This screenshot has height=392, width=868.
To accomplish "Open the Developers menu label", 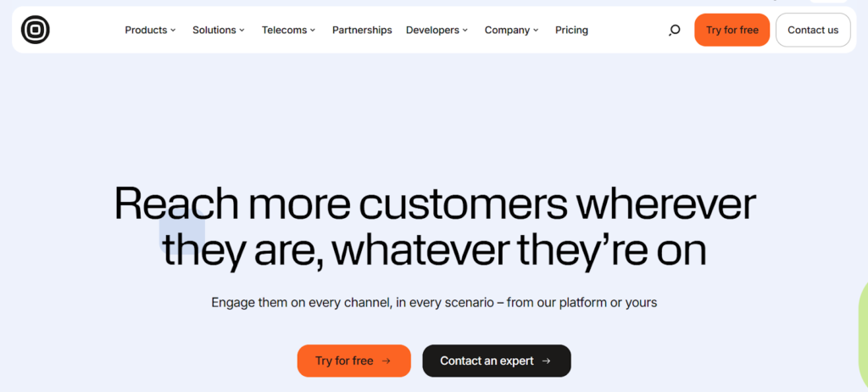I will click(432, 30).
